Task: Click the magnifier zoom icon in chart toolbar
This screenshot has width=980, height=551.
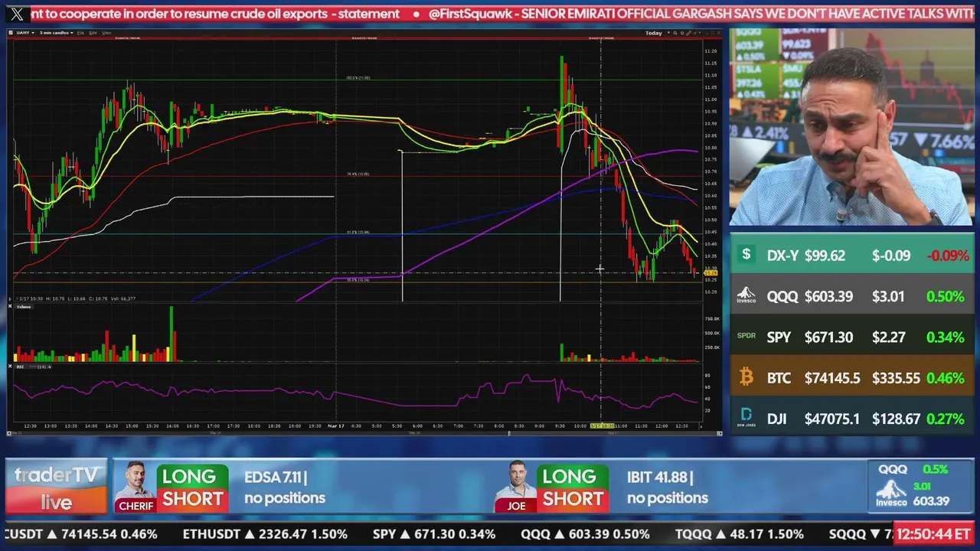Action: 675,33
